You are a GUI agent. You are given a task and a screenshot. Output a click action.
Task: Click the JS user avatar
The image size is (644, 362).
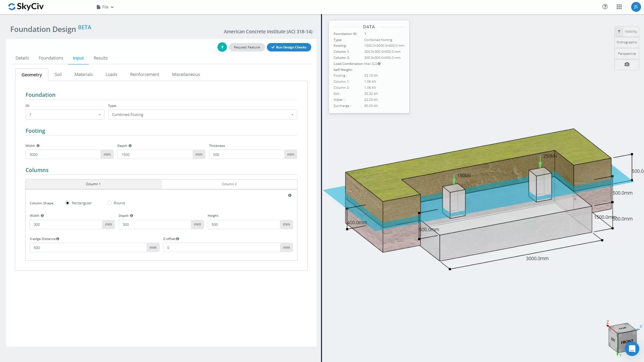click(636, 7)
